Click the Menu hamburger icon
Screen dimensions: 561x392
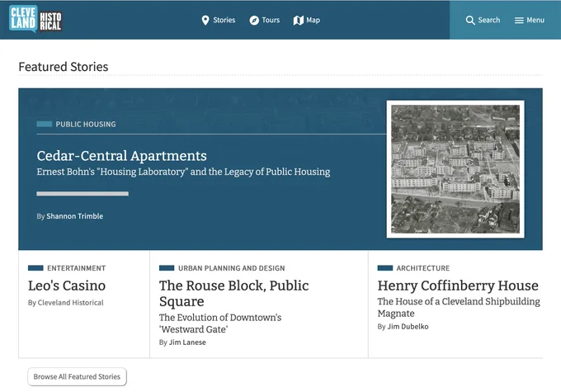[519, 21]
